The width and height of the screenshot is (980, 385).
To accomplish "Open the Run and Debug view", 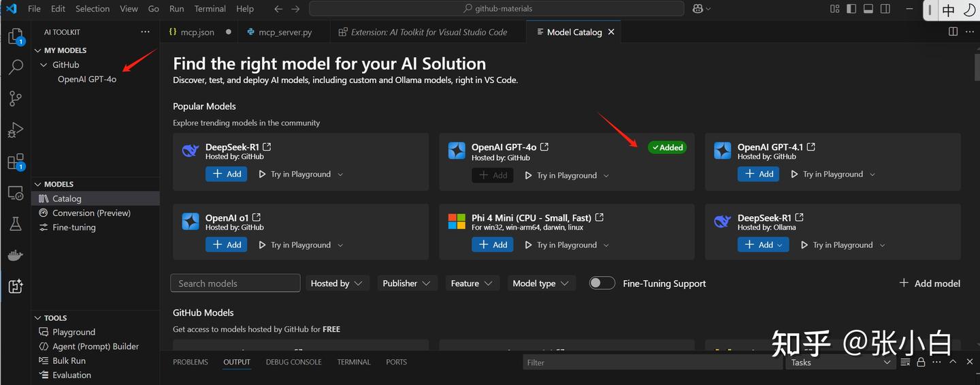I will pos(16,129).
